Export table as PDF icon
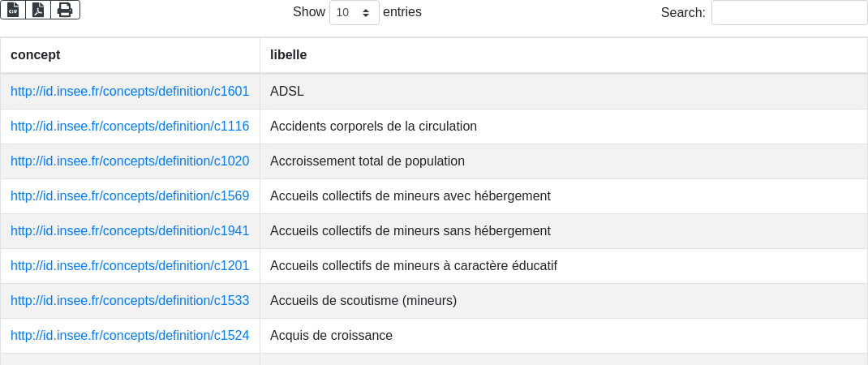The image size is (868, 365). pyautogui.click(x=38, y=10)
